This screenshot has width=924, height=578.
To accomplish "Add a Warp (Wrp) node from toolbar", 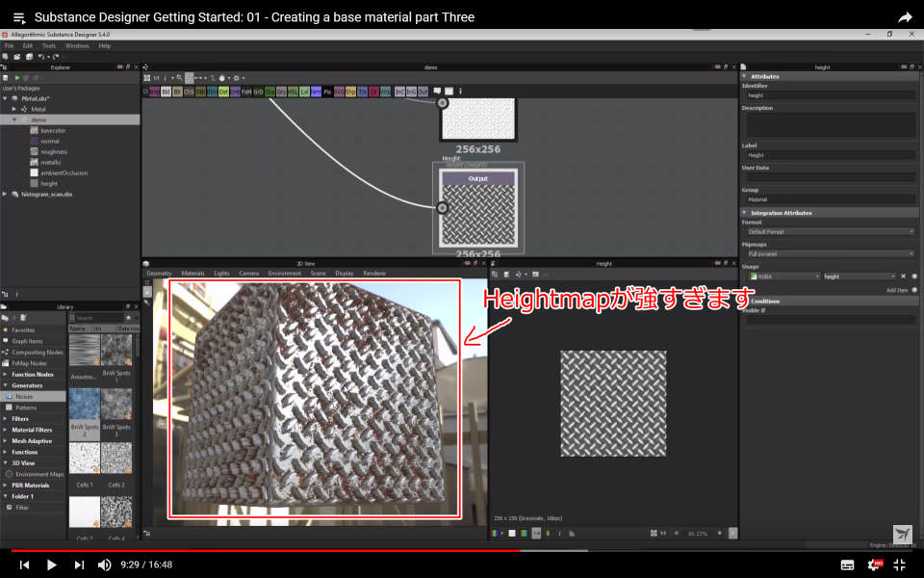I will [x=385, y=92].
